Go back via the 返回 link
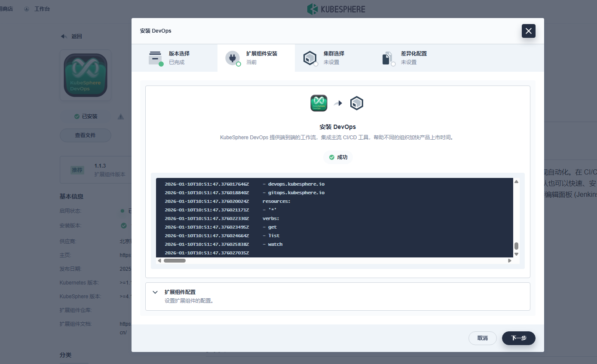The image size is (597, 364). (x=77, y=37)
